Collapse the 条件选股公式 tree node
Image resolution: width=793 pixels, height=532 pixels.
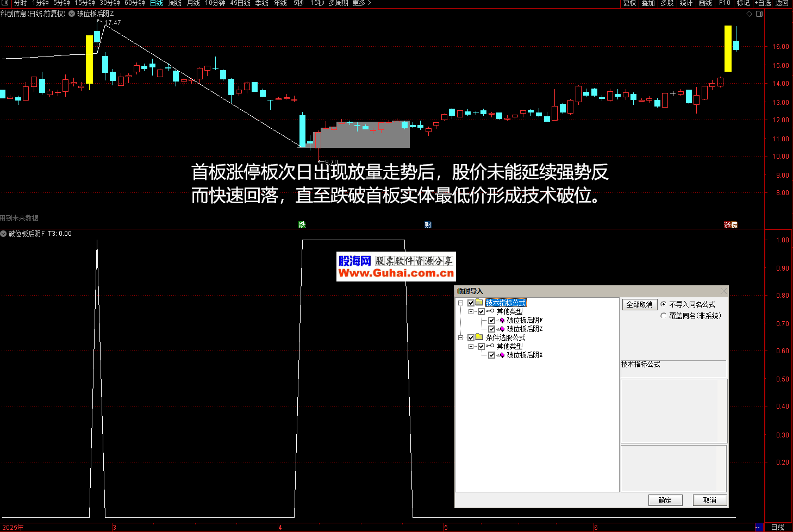[460, 337]
